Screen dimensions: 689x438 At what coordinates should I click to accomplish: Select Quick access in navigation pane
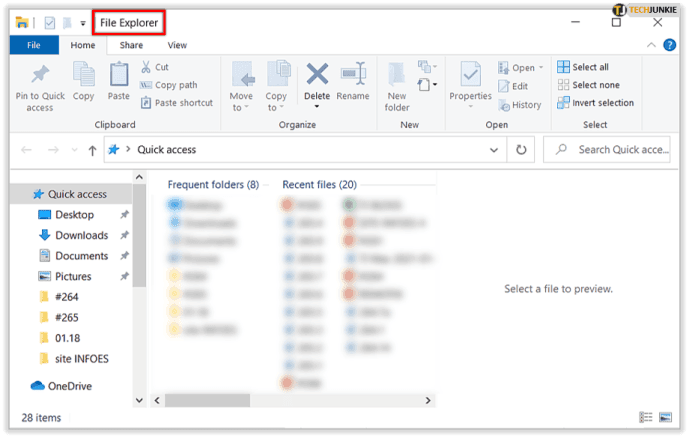pyautogui.click(x=70, y=194)
